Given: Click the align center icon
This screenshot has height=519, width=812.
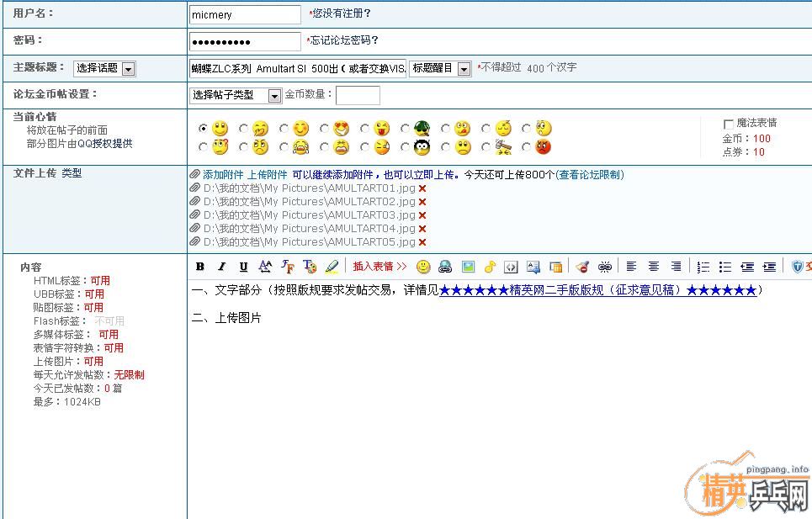Looking at the screenshot, I should click(653, 267).
